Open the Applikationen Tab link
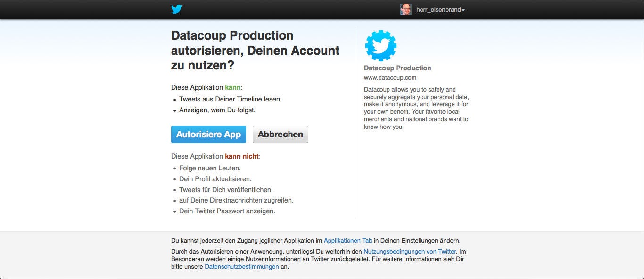The width and height of the screenshot is (644, 279). [348, 240]
